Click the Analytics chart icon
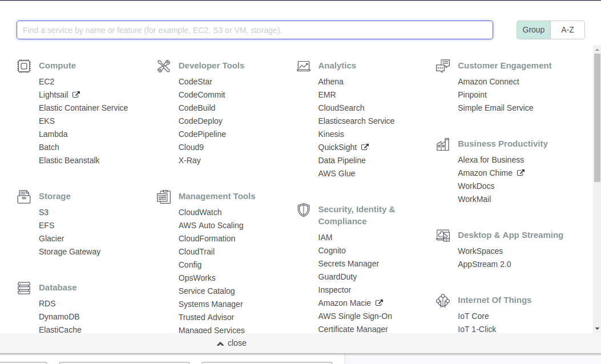Screen dimensions: 601x364 [304, 66]
